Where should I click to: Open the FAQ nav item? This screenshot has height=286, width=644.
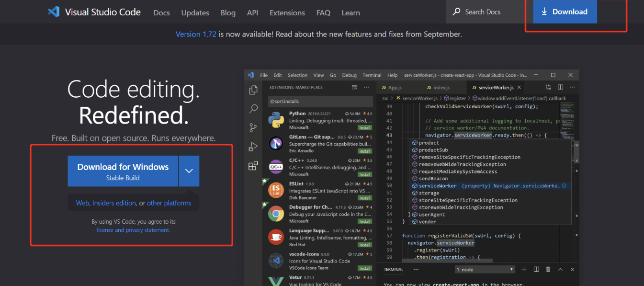(323, 12)
